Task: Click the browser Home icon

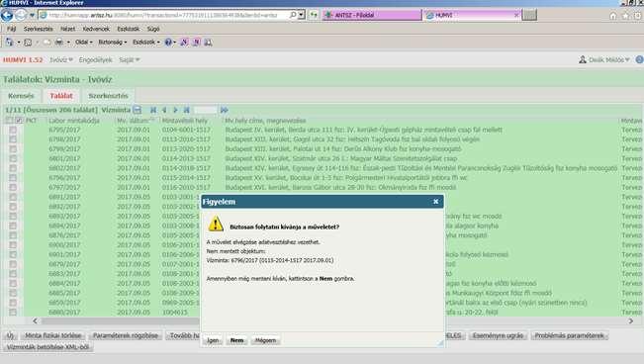Action: [x=612, y=16]
